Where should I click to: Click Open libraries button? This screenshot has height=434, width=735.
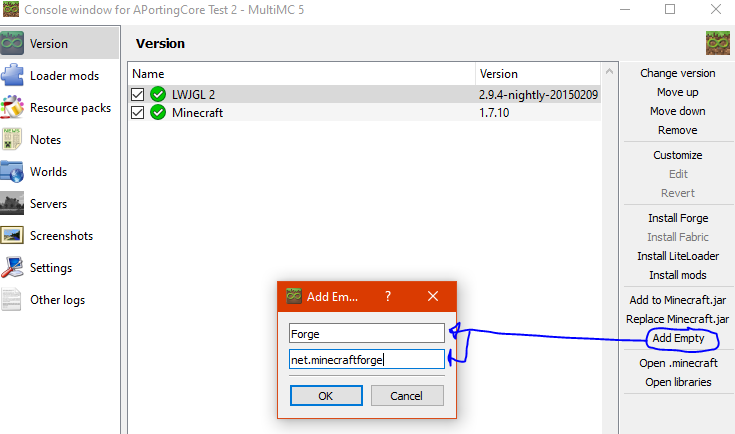(678, 382)
